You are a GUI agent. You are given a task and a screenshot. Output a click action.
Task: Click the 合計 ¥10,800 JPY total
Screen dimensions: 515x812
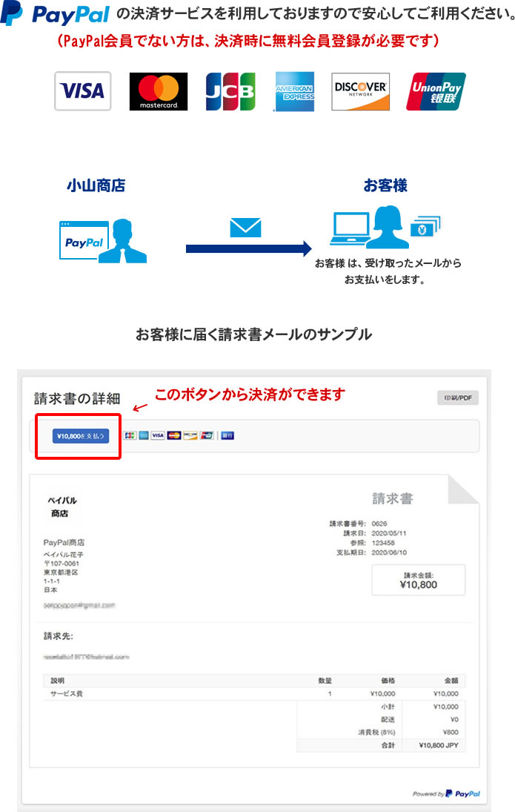click(381, 745)
